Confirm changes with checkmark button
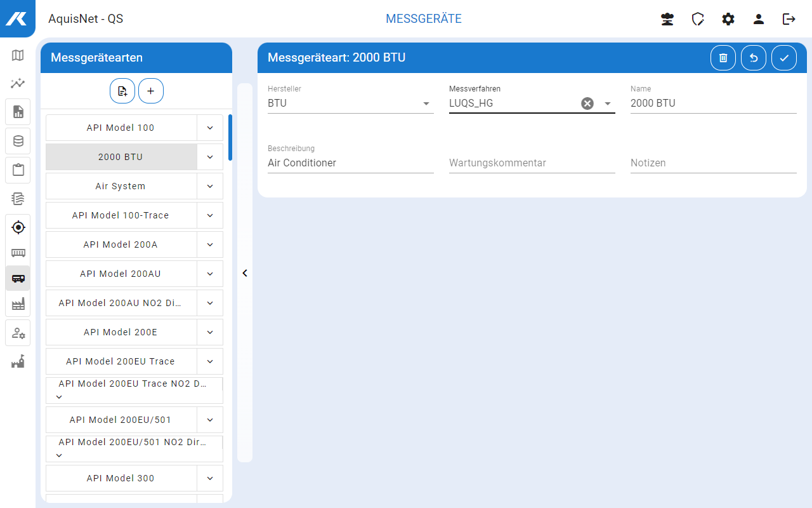 (784, 58)
